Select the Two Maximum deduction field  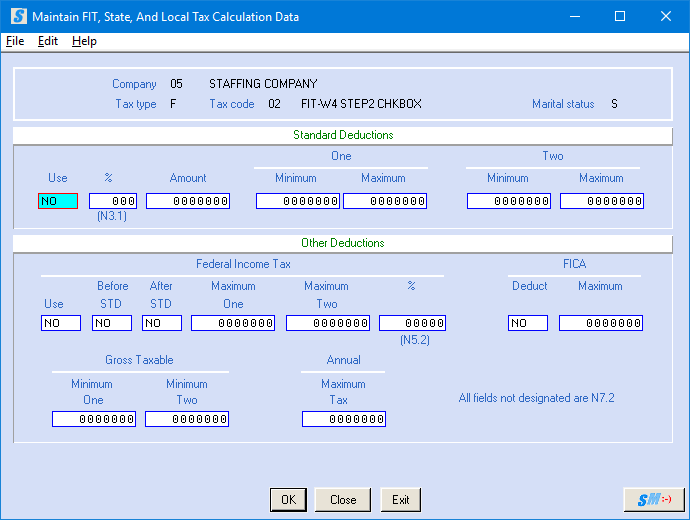601,201
